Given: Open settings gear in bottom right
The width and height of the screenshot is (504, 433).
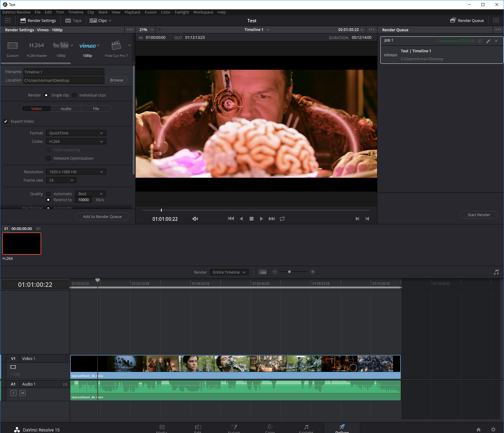Looking at the screenshot, I should (x=493, y=429).
